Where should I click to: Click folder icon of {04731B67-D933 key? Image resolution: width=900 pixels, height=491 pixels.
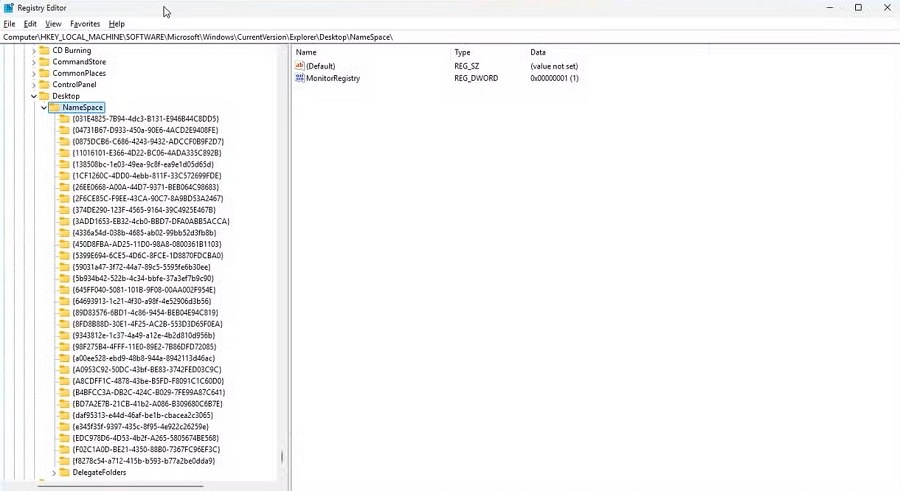click(64, 130)
